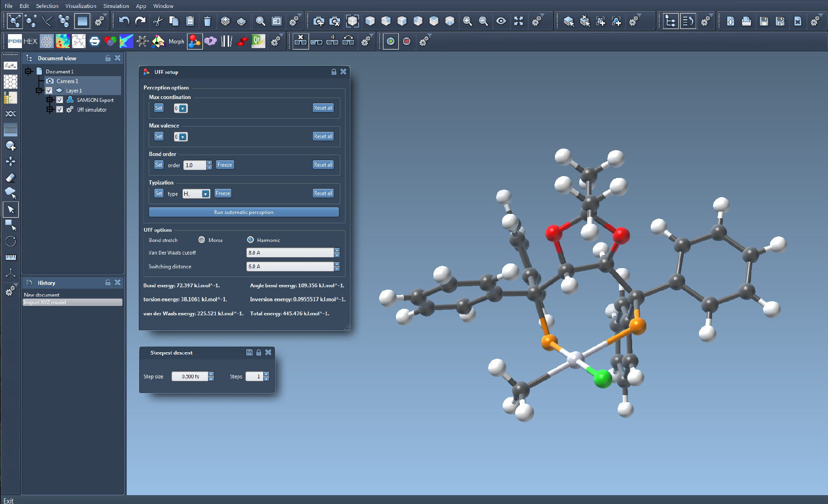Stop the simulation with the red stop icon
828x504 pixels.
tap(406, 41)
